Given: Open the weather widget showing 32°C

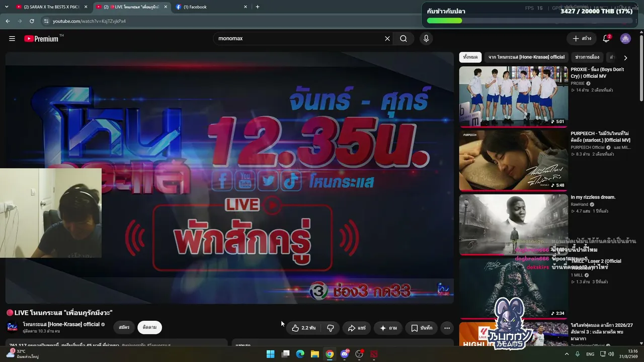Looking at the screenshot, I should click(23, 354).
